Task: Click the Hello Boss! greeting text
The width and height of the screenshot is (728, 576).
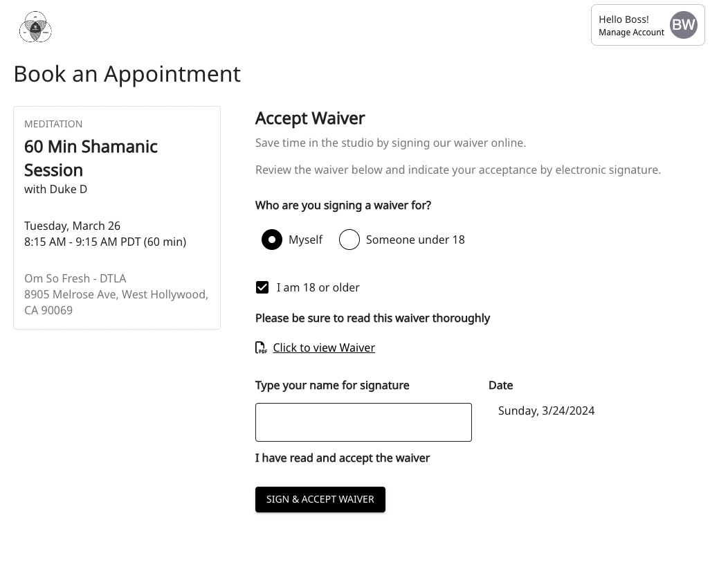Action: pos(624,19)
